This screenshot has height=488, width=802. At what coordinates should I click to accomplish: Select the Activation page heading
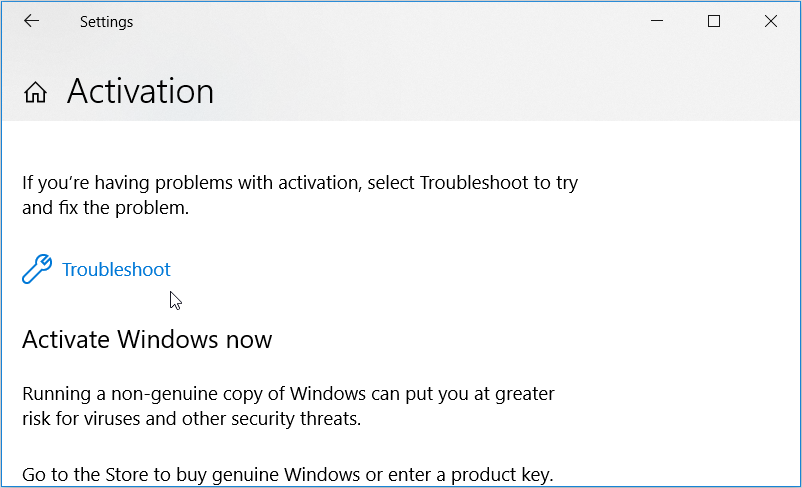click(140, 92)
